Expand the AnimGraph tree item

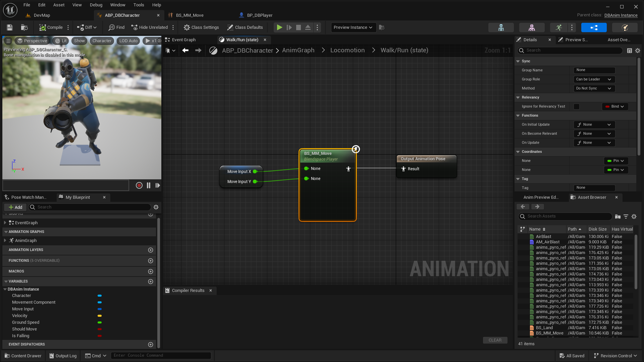[x=5, y=241]
